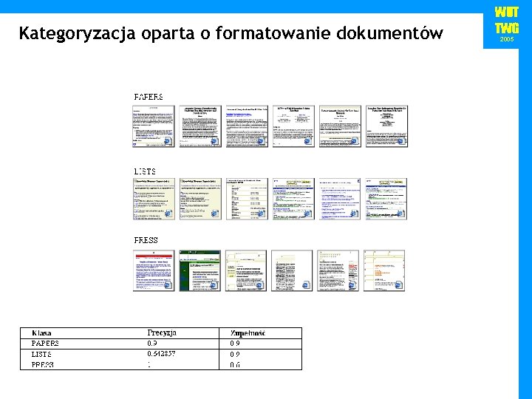Open the fourth thumbnail in the PAPERS row
The width and height of the screenshot is (532, 399).
[293, 126]
